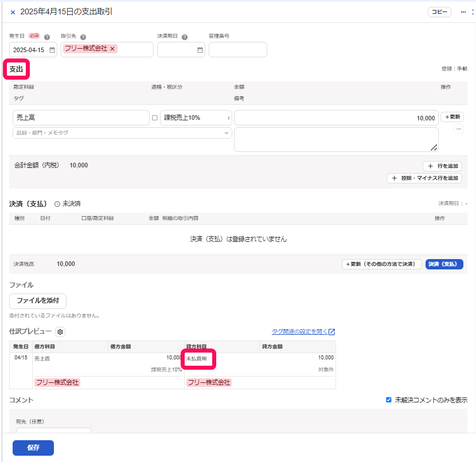Click the 宛先（任意） input field
This screenshot has width=476, height=462.
click(54, 430)
